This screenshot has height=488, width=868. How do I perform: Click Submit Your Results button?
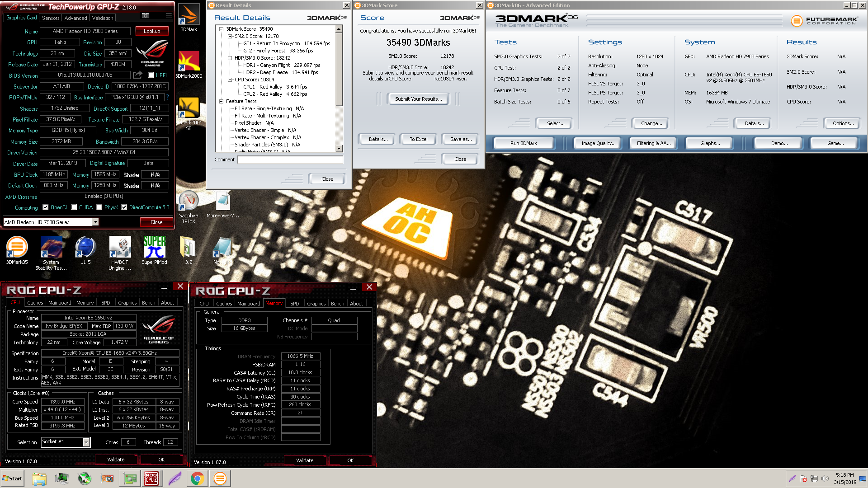418,99
